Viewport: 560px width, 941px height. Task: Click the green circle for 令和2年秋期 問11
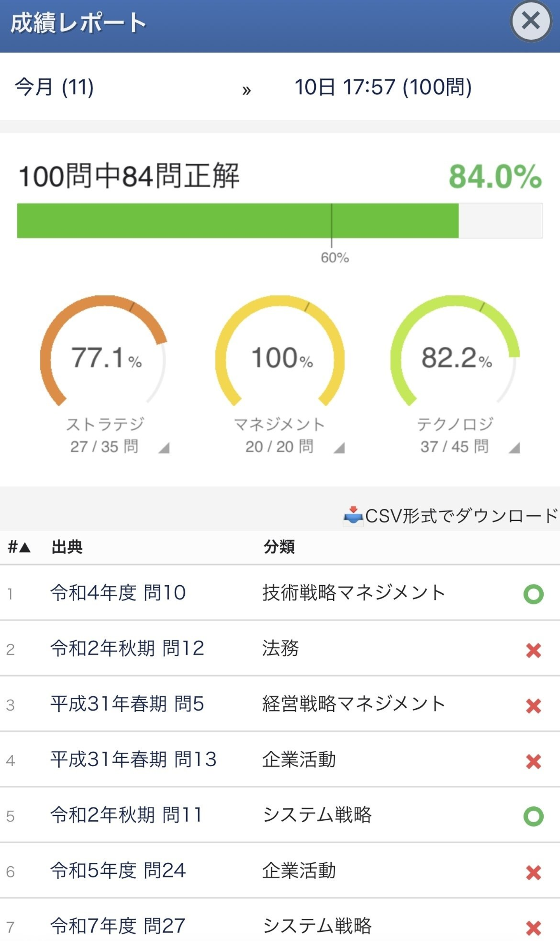(533, 816)
